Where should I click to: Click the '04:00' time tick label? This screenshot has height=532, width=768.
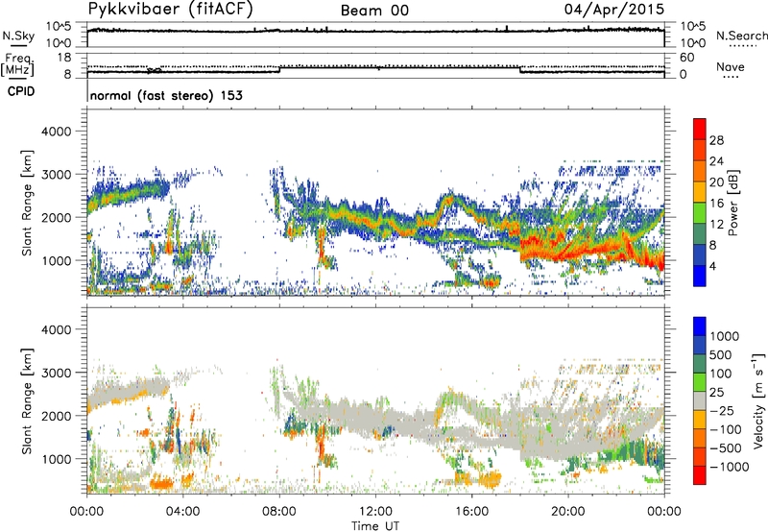182,512
